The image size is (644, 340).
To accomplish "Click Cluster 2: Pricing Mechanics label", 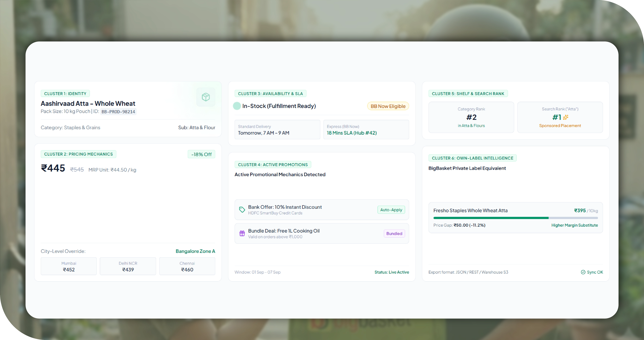I will pyautogui.click(x=79, y=154).
